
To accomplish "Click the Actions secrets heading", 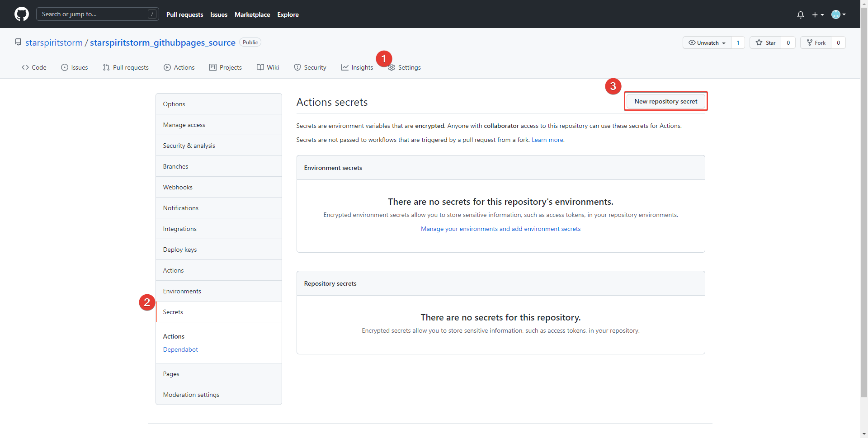I will click(x=332, y=102).
